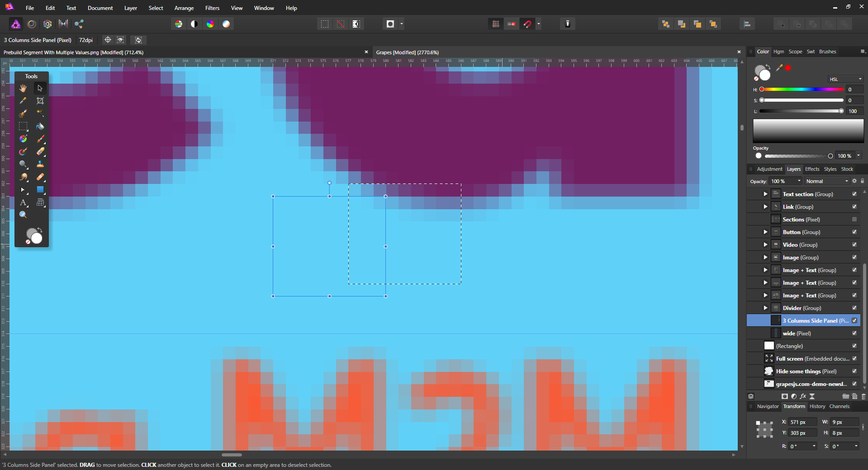The image size is (868, 470).
Task: Hide the 3 Columns Side Panel layer
Action: (854, 320)
